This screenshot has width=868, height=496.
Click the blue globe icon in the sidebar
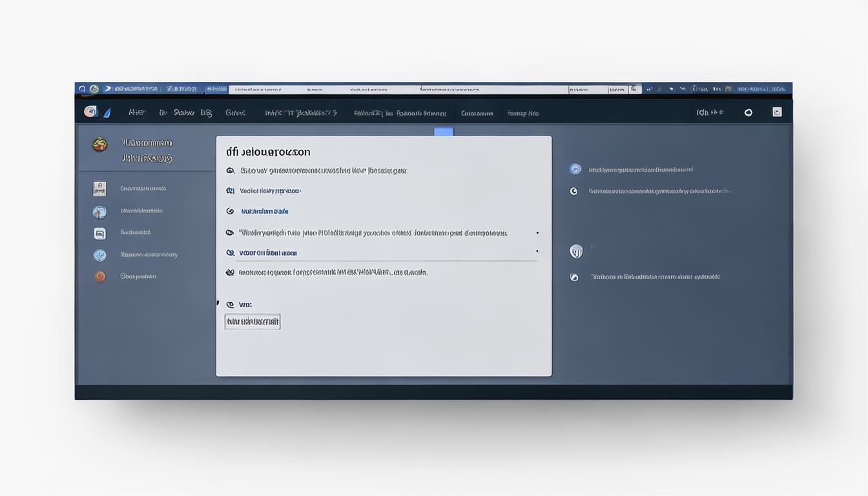pos(99,212)
